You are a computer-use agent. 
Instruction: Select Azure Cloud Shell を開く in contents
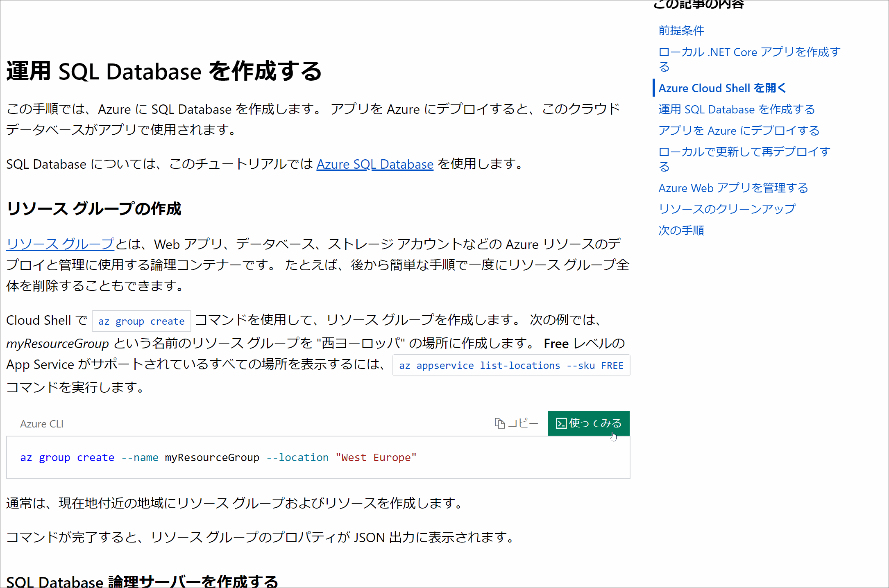(x=722, y=88)
